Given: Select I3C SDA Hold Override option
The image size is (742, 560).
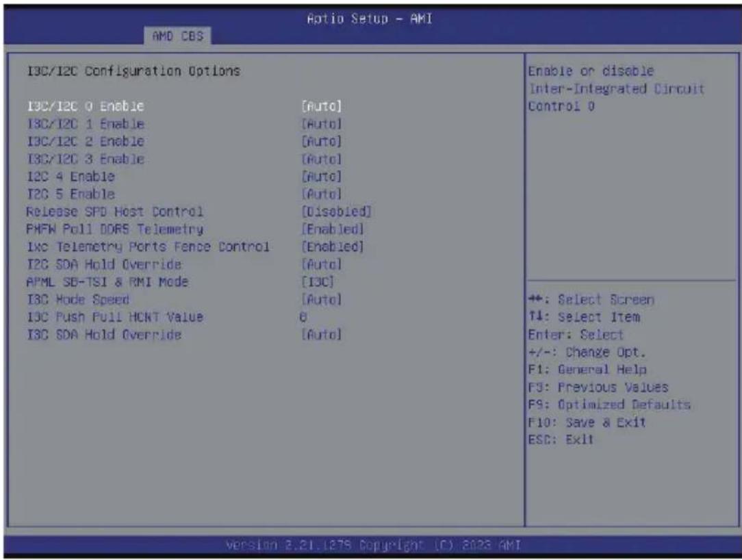Looking at the screenshot, I should pos(104,335).
